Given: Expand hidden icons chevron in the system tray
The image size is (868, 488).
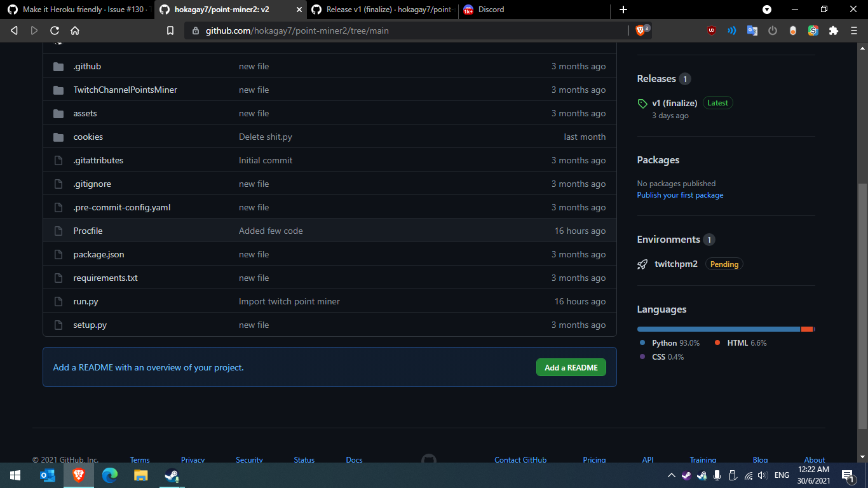Looking at the screenshot, I should pos(671,475).
